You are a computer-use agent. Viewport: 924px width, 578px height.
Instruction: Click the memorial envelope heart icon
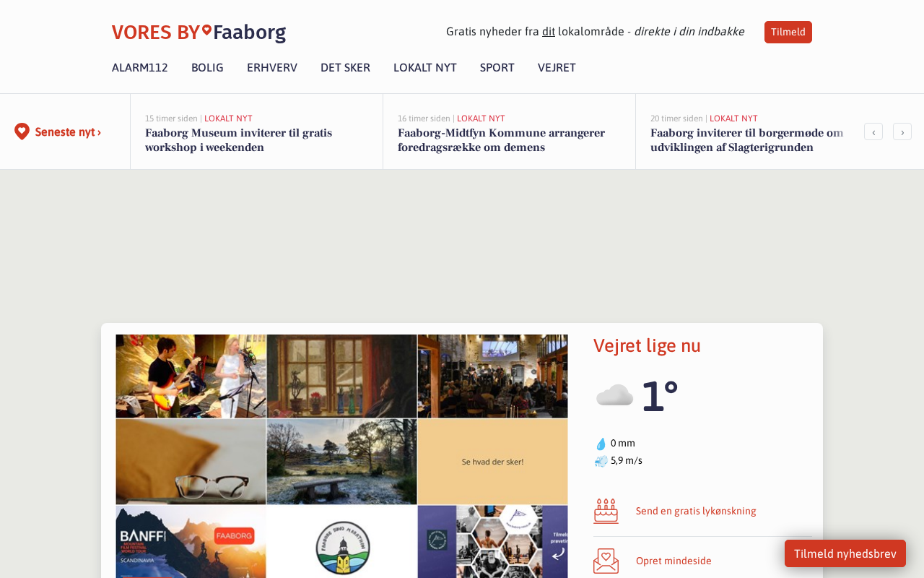click(x=606, y=561)
